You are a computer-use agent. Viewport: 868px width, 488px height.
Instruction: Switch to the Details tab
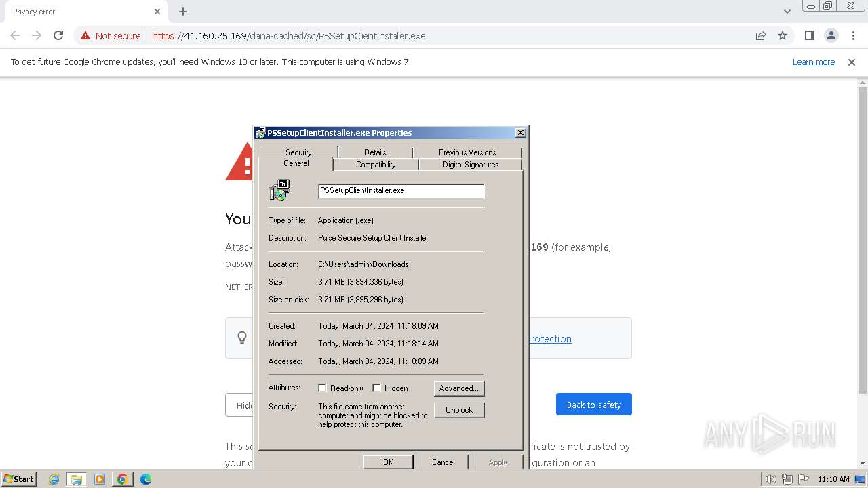[x=375, y=152]
